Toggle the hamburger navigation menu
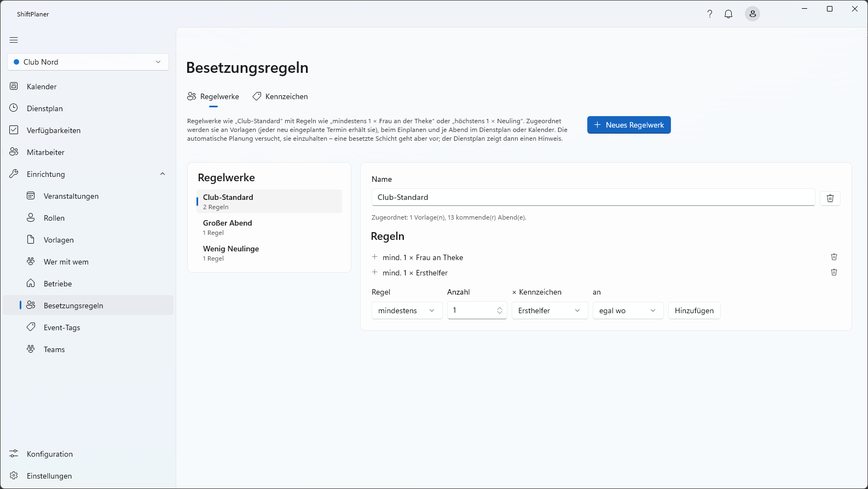This screenshot has width=868, height=489. coord(14,40)
